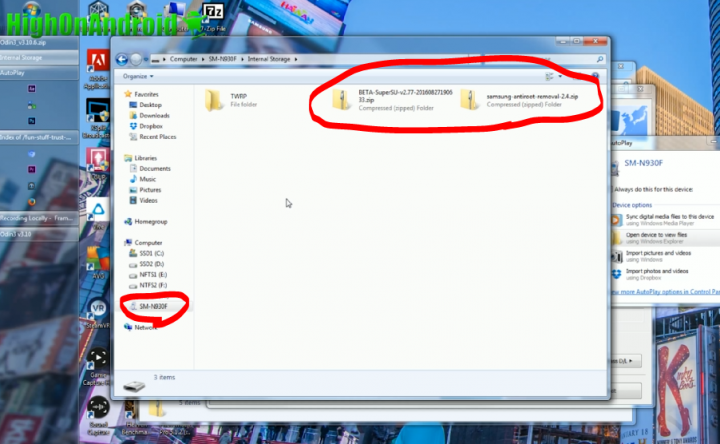Screen dimensions: 720x444
Task: Click the Change your view icon
Action: pos(549,76)
